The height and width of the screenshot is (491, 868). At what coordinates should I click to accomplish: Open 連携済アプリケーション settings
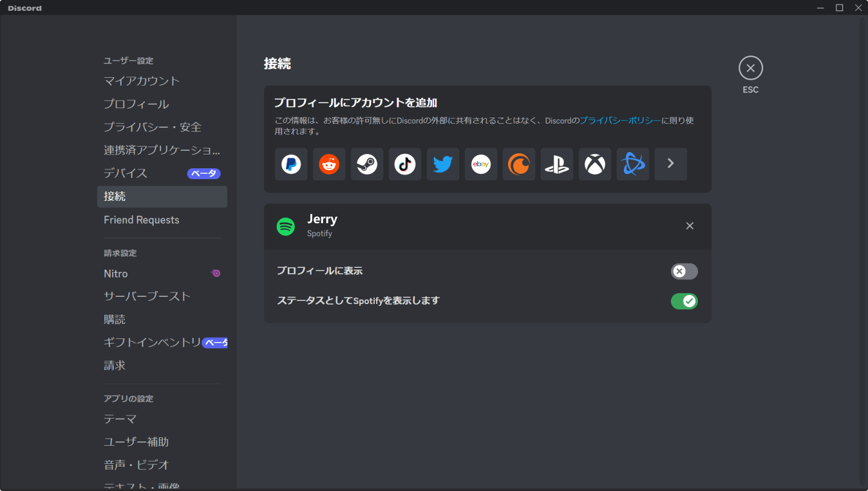pos(162,150)
